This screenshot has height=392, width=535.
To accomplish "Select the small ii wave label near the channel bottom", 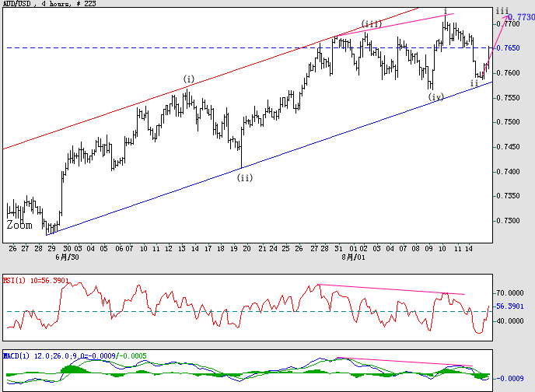I will [474, 83].
